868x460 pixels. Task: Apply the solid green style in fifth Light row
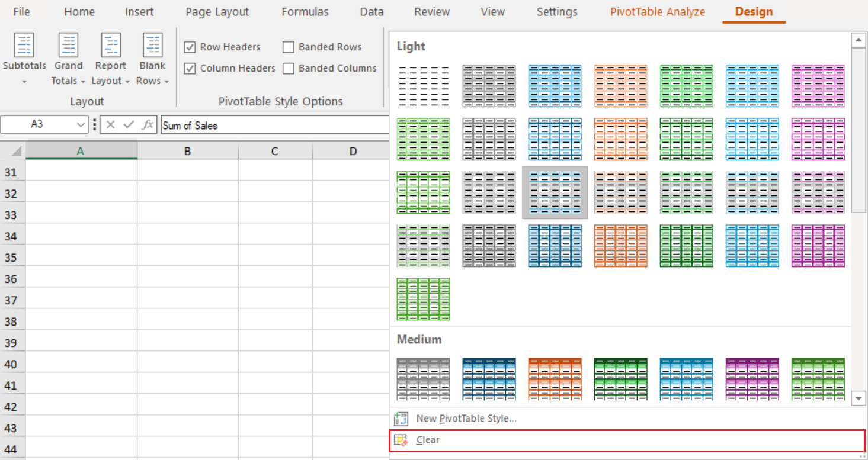423,299
